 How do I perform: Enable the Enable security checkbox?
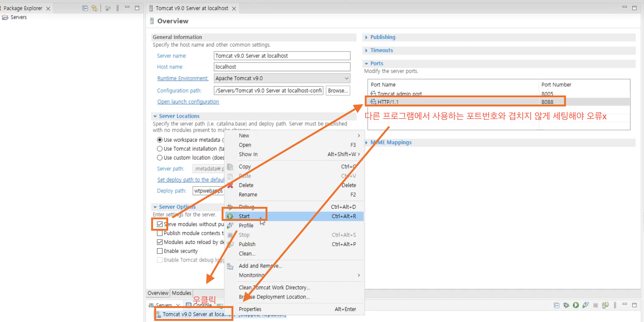tap(160, 251)
